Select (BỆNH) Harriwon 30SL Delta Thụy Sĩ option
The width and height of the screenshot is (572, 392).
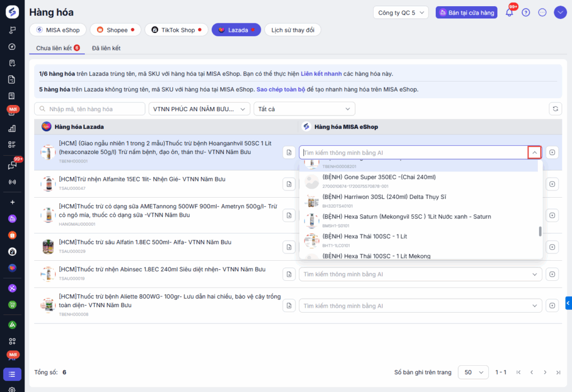pyautogui.click(x=418, y=201)
